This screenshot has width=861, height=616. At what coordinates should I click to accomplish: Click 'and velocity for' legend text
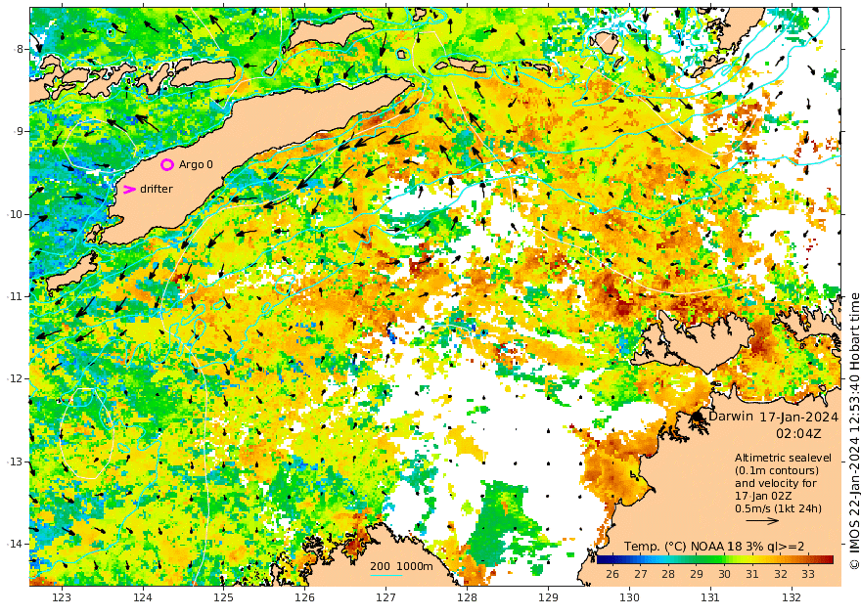pyautogui.click(x=776, y=483)
